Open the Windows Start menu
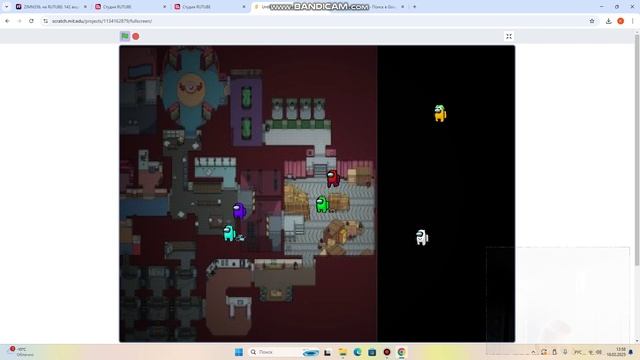Viewport: 640px width, 360px height. point(239,352)
